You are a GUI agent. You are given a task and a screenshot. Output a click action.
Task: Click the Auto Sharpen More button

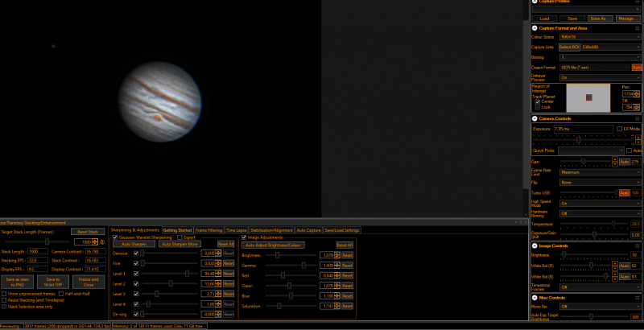point(180,244)
